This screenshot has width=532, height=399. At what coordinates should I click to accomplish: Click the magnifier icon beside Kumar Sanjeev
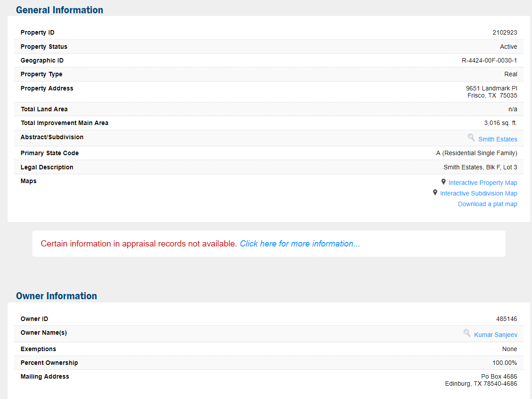point(467,333)
